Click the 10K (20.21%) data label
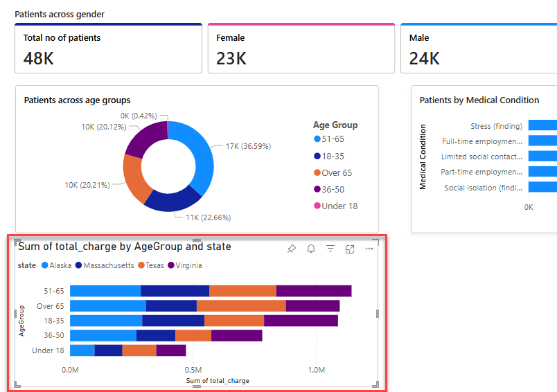 [87, 185]
